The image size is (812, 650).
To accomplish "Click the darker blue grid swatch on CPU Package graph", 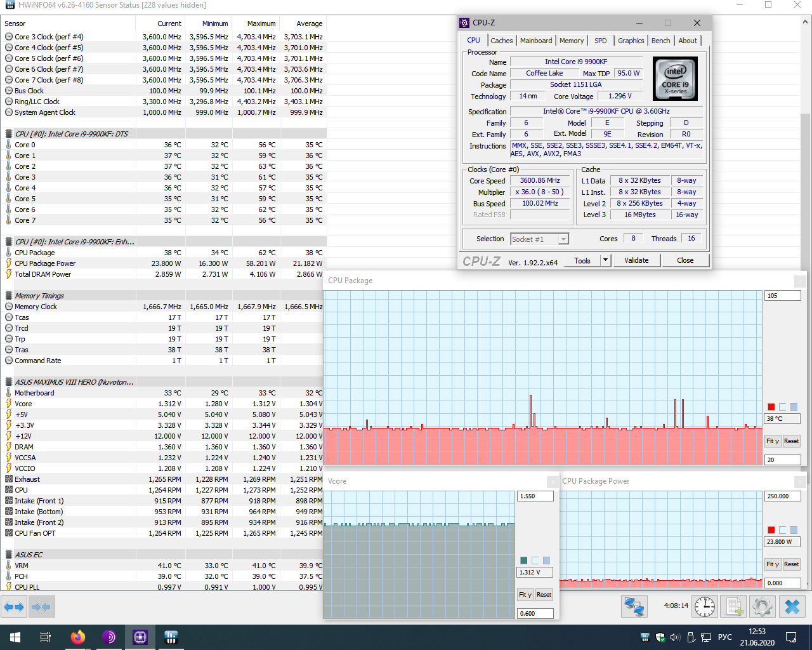I will tap(794, 407).
